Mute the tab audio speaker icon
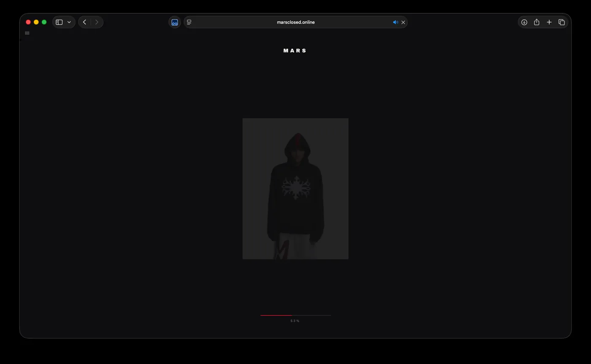Screen dimensions: 591x364 tap(395, 22)
